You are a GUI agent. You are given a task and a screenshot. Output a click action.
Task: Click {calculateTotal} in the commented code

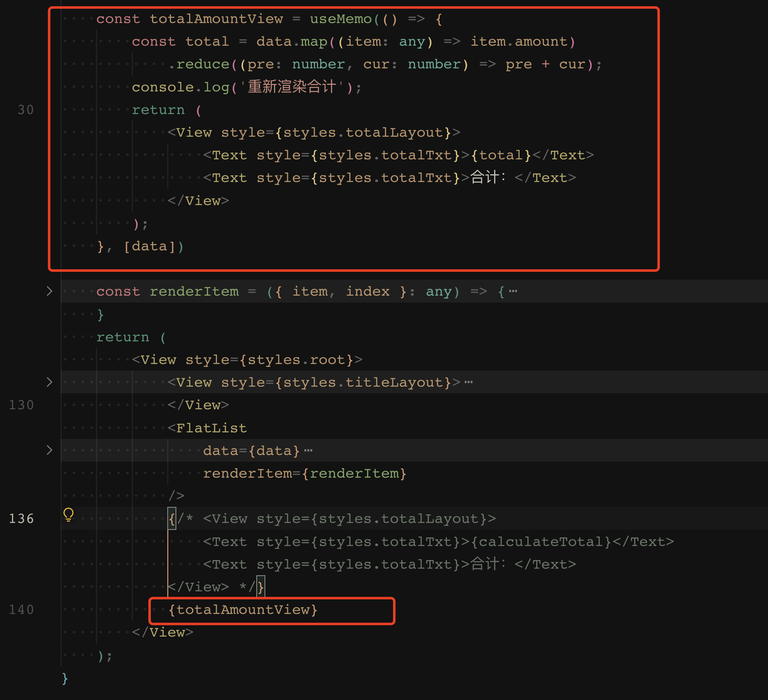point(541,542)
